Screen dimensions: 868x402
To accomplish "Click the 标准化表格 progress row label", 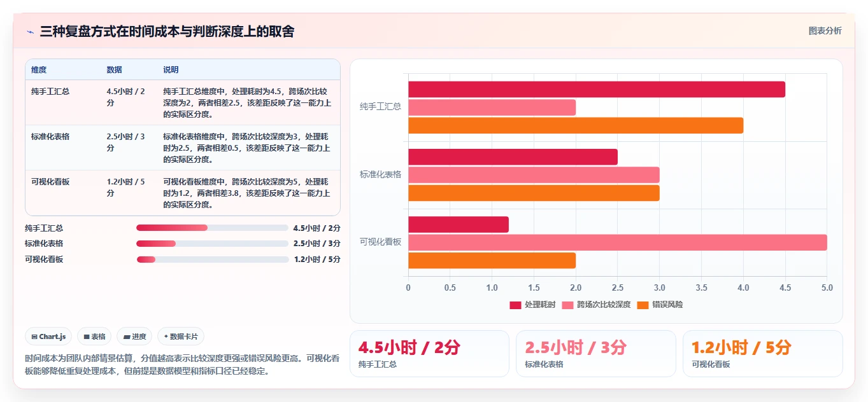I will pos(44,244).
